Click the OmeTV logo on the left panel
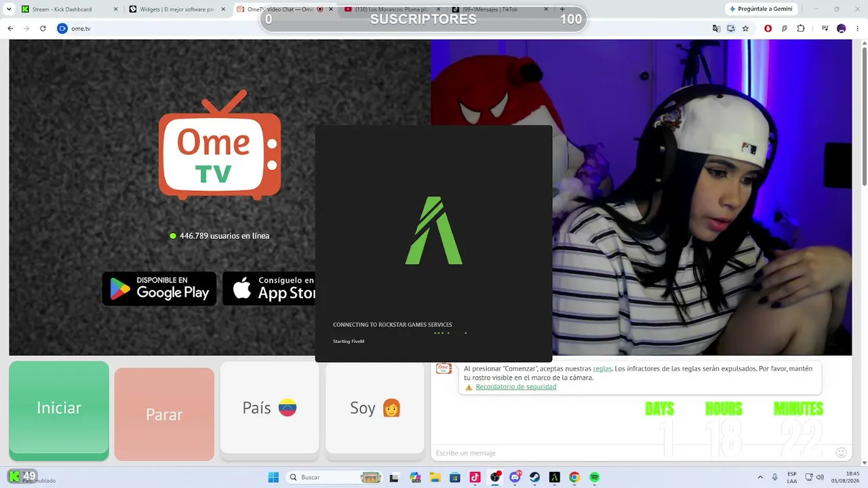Image resolution: width=868 pixels, height=488 pixels. tap(220, 146)
